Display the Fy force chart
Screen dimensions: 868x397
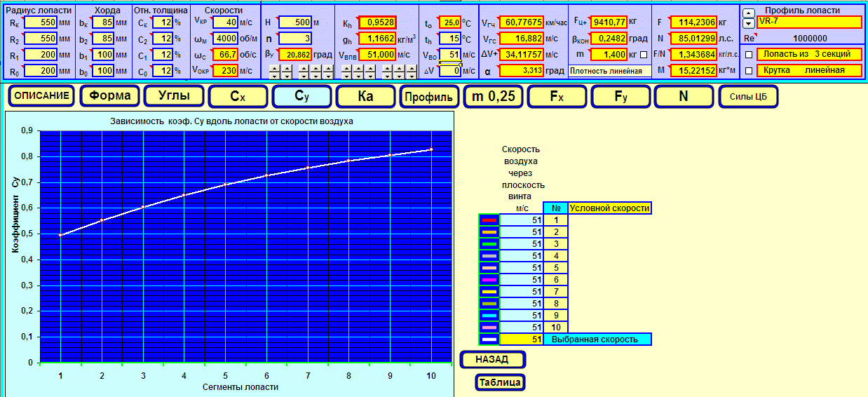[621, 97]
